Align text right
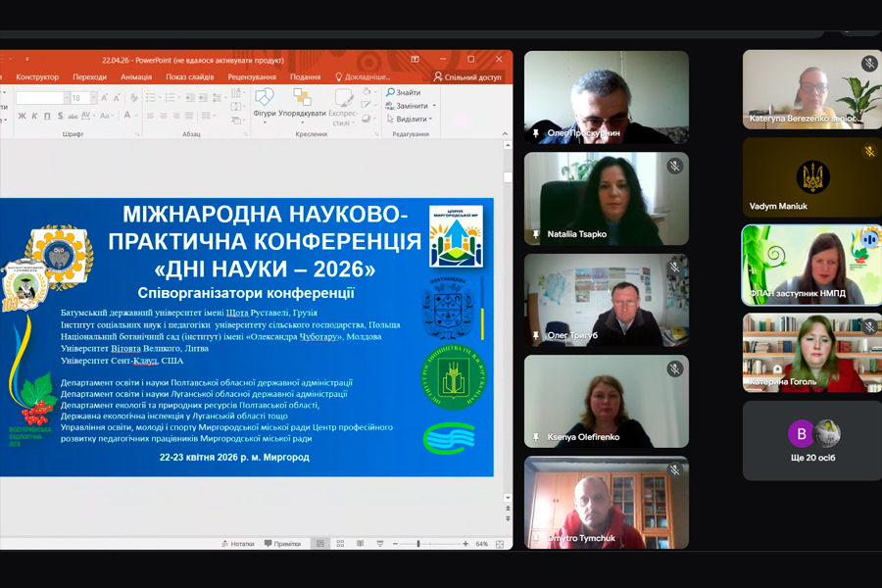 [176, 116]
